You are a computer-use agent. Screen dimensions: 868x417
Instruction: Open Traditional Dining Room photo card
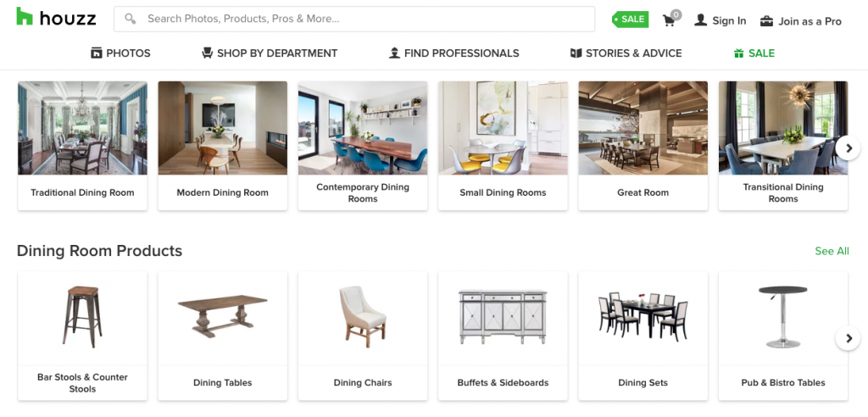[82, 146]
